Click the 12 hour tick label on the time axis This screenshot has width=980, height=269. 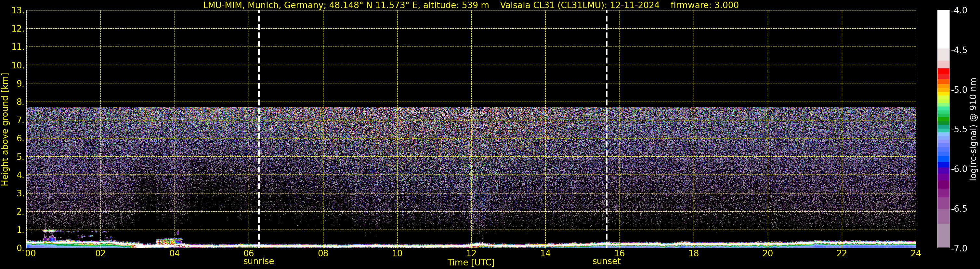click(x=471, y=253)
